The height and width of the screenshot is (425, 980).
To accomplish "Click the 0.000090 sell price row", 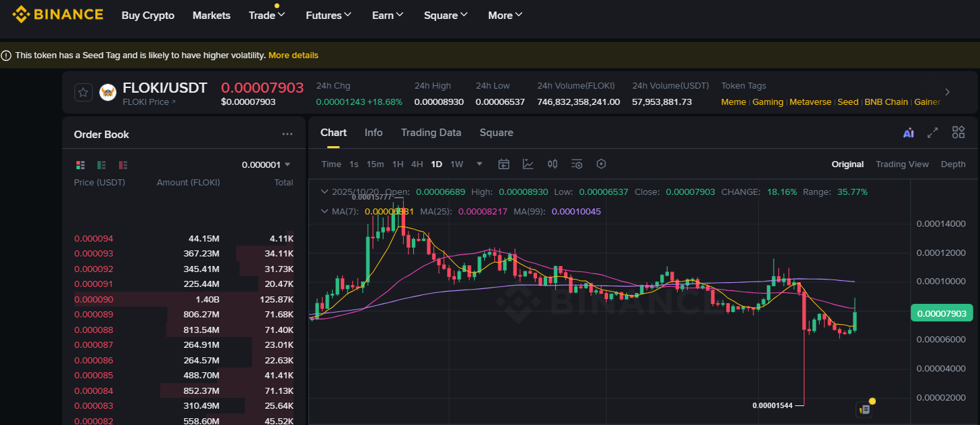I will pos(94,299).
